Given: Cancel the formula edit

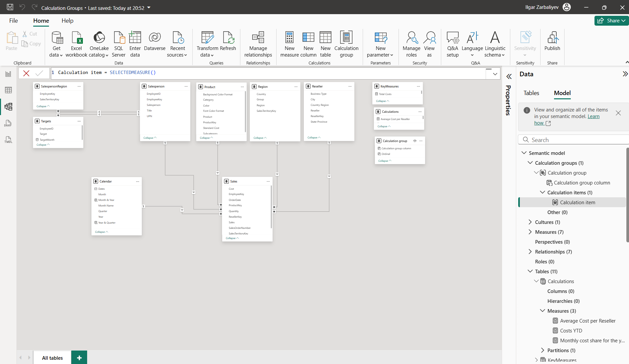Looking at the screenshot, I should click(x=26, y=73).
